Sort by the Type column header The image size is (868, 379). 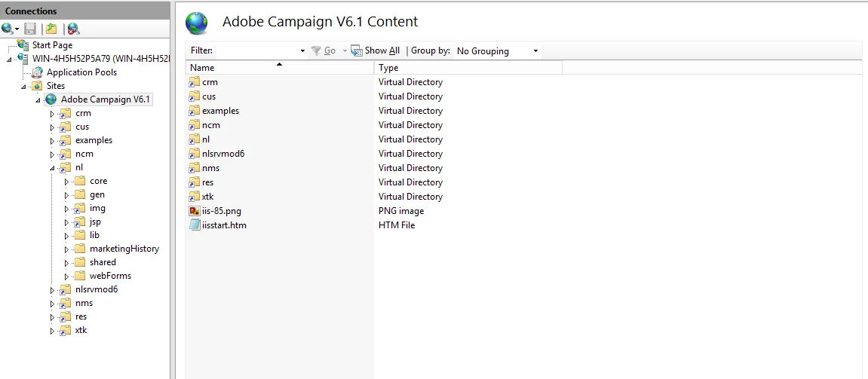coord(468,68)
